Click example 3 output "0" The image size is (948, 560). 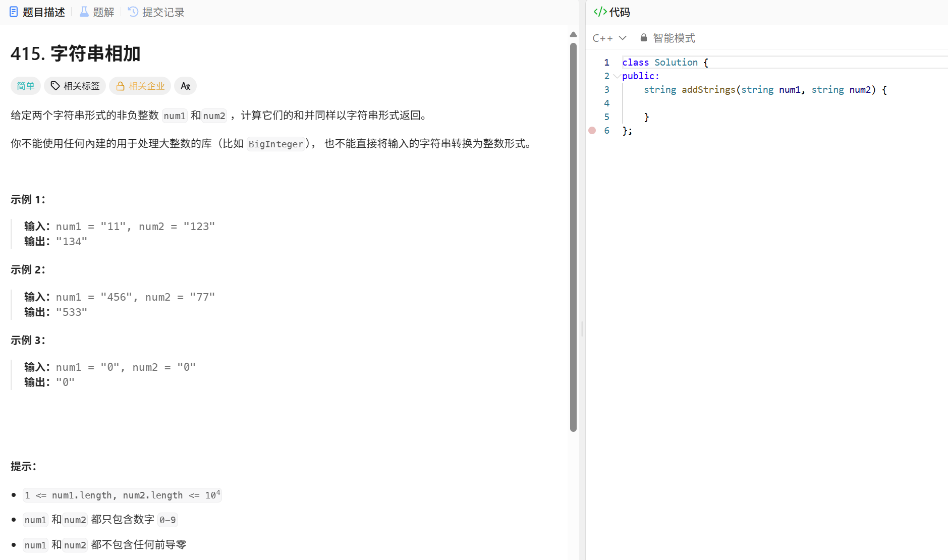pos(65,382)
